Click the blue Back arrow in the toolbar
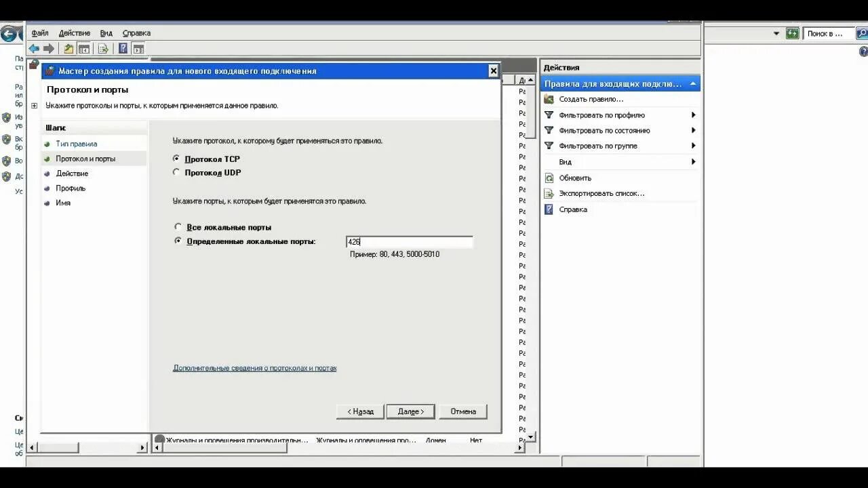Image resolution: width=868 pixels, height=488 pixels. click(34, 49)
